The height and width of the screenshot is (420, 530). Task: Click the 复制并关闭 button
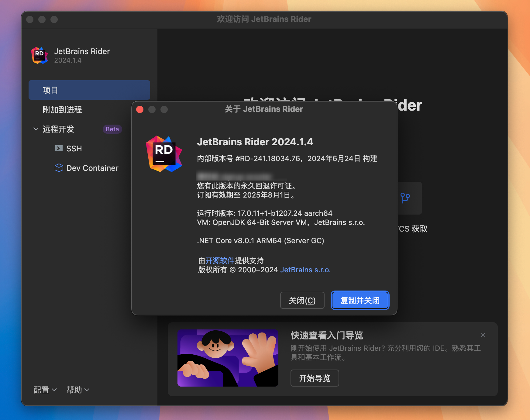pos(360,300)
